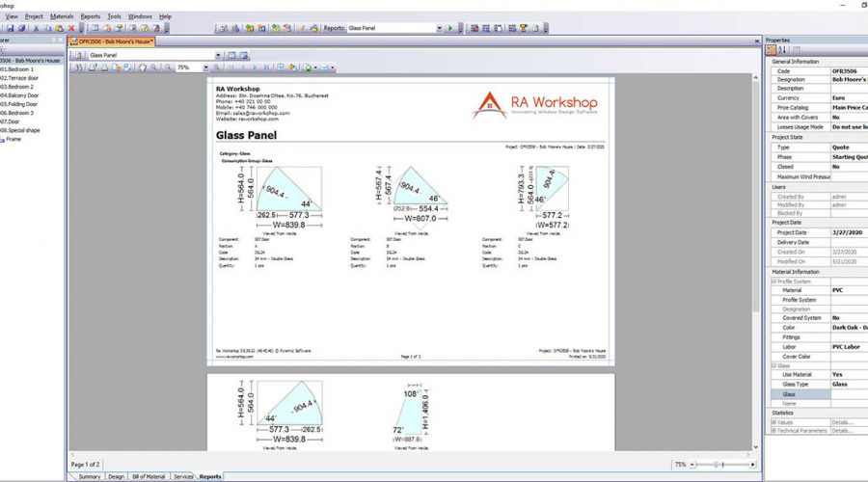Switch to the Bill of Material tab
Viewport: 868px width, 482px height.
[149, 476]
